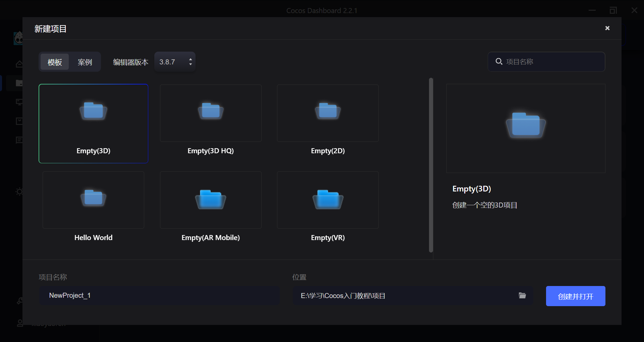The width and height of the screenshot is (644, 342).
Task: Focus the 项目名称 search field
Action: (546, 62)
